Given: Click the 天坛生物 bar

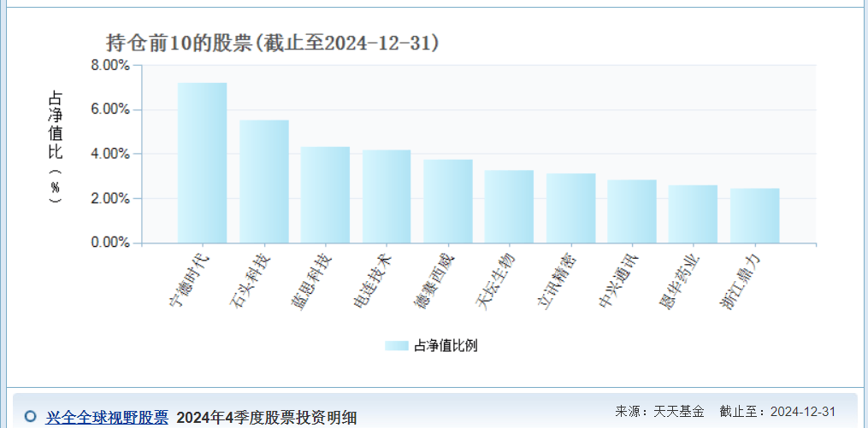Looking at the screenshot, I should coord(509,207).
